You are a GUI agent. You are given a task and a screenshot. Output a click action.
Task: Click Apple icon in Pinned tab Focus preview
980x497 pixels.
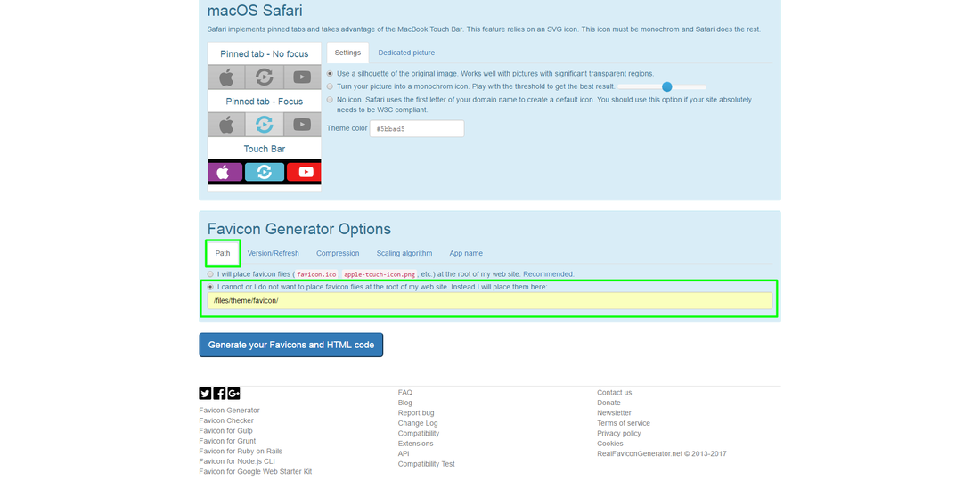(226, 125)
